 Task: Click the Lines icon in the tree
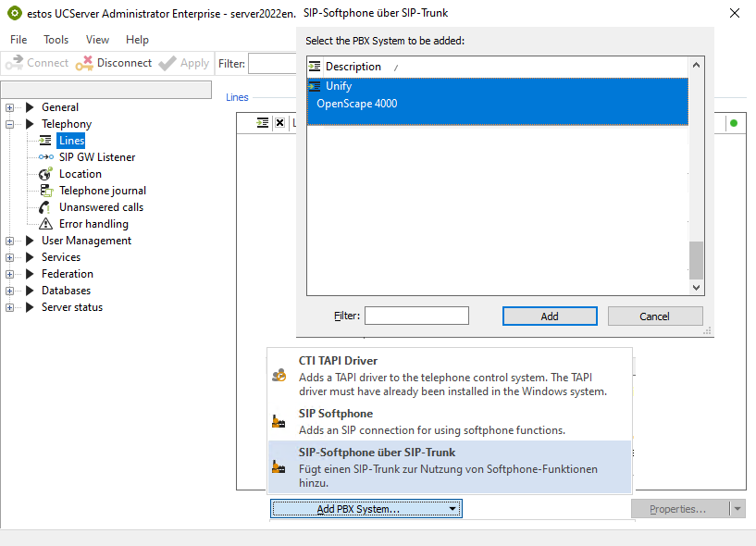pyautogui.click(x=45, y=141)
